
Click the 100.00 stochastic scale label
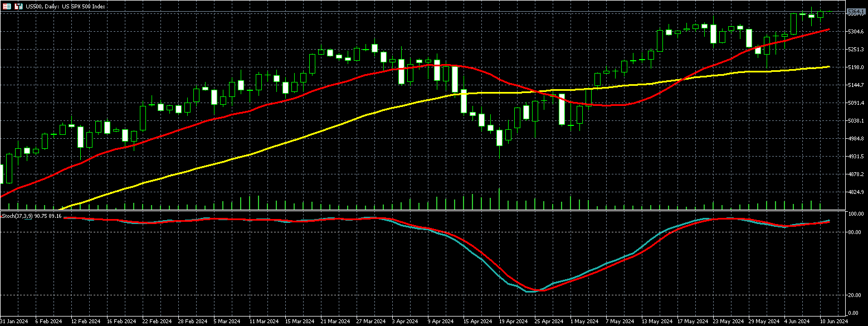855,214
